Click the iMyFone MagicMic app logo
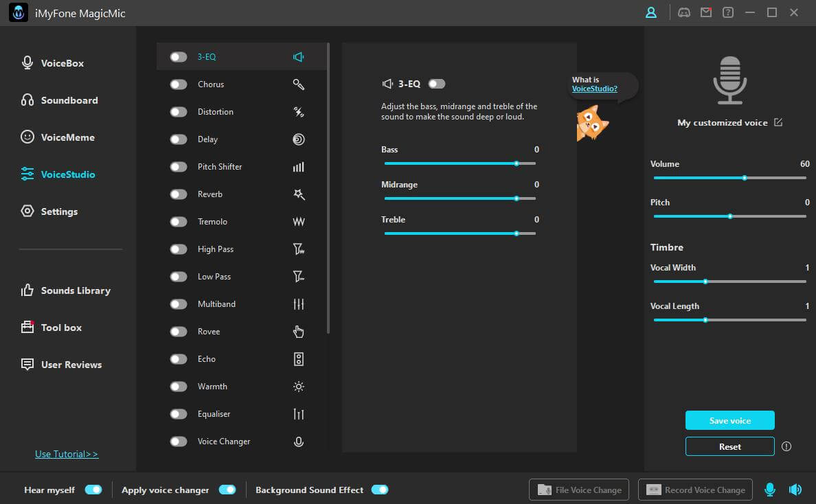Viewport: 816px width, 504px height. point(19,13)
